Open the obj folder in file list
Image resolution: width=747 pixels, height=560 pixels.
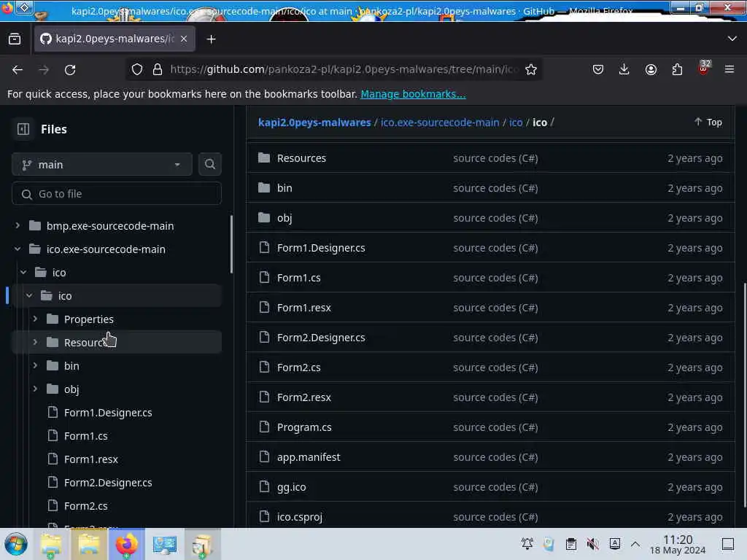(285, 218)
